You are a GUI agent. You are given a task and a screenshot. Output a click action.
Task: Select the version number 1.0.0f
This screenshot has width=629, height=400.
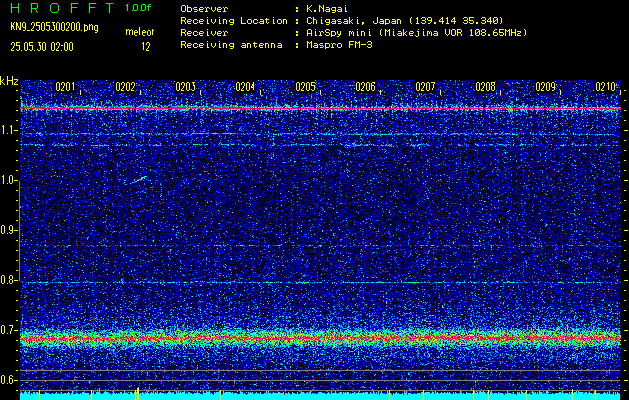(138, 8)
